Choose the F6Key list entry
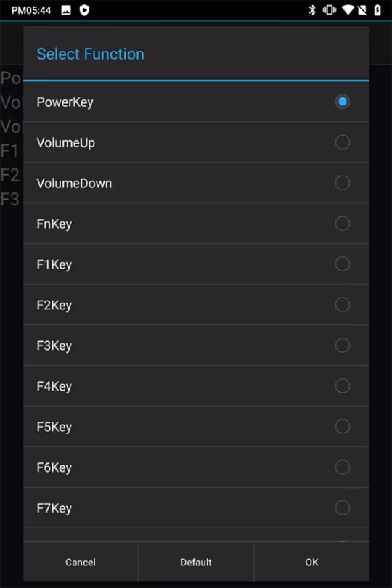Screen dimensions: 392x588 tap(196, 467)
